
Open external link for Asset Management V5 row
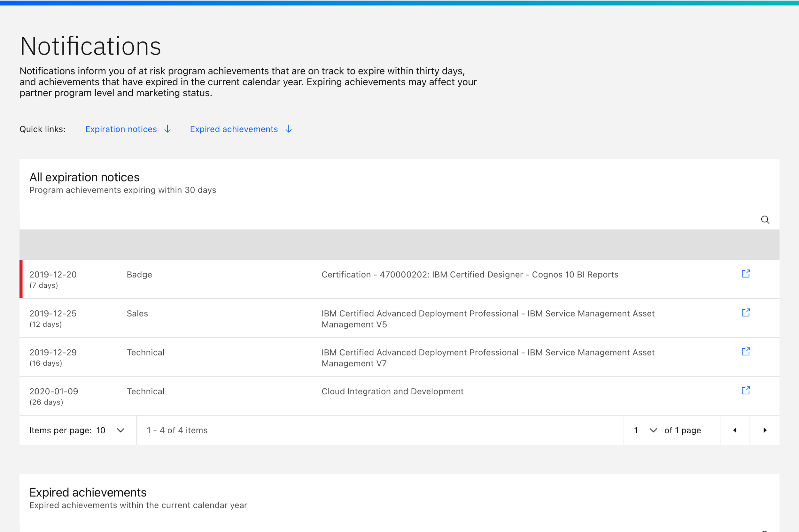point(746,313)
